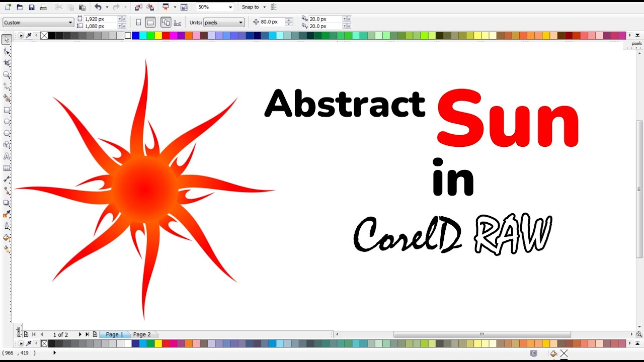Jump to the last page arrow

(x=87, y=334)
